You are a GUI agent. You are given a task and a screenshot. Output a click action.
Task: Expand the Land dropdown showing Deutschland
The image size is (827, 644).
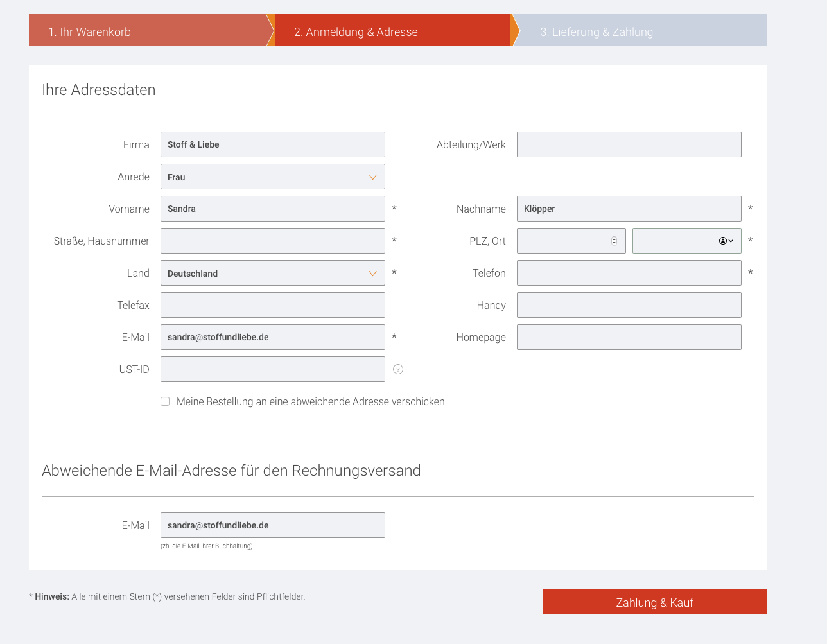pos(272,273)
